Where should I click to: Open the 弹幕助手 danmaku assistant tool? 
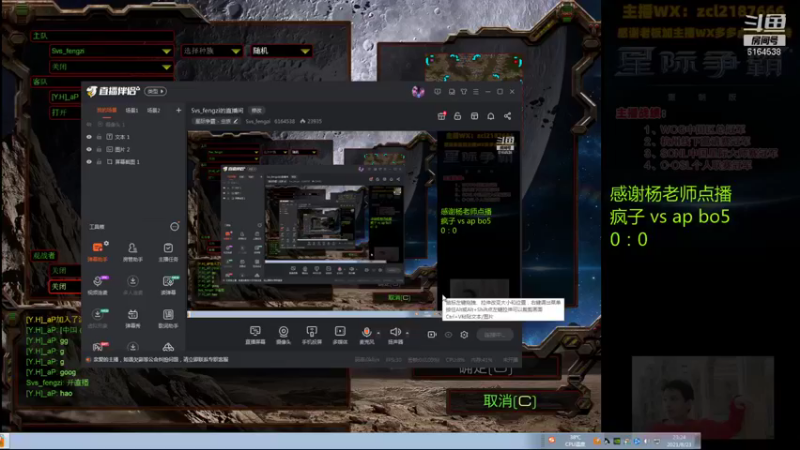pyautogui.click(x=97, y=252)
